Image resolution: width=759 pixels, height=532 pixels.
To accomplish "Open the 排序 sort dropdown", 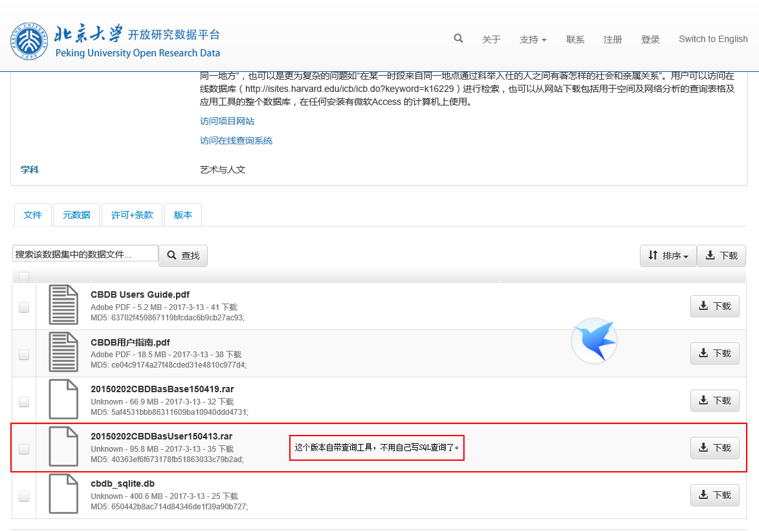I will (668, 256).
